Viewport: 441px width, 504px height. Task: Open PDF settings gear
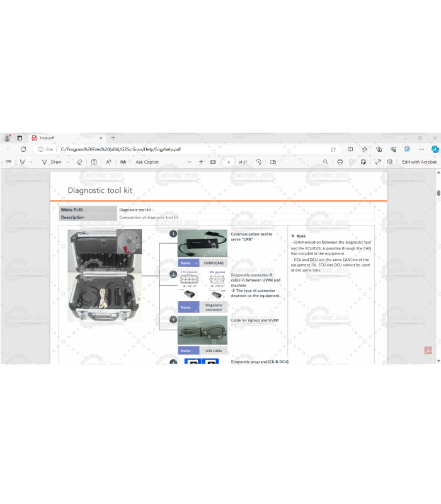(390, 162)
